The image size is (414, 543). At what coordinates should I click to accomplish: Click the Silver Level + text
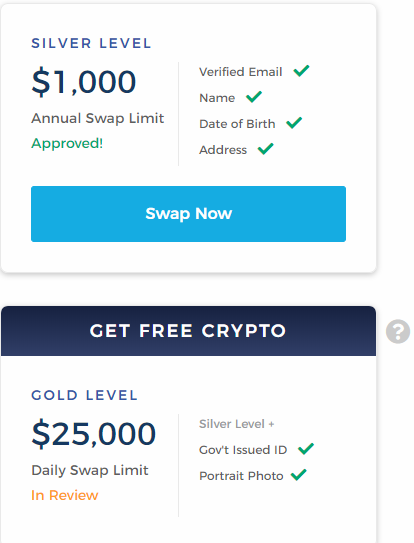point(237,424)
